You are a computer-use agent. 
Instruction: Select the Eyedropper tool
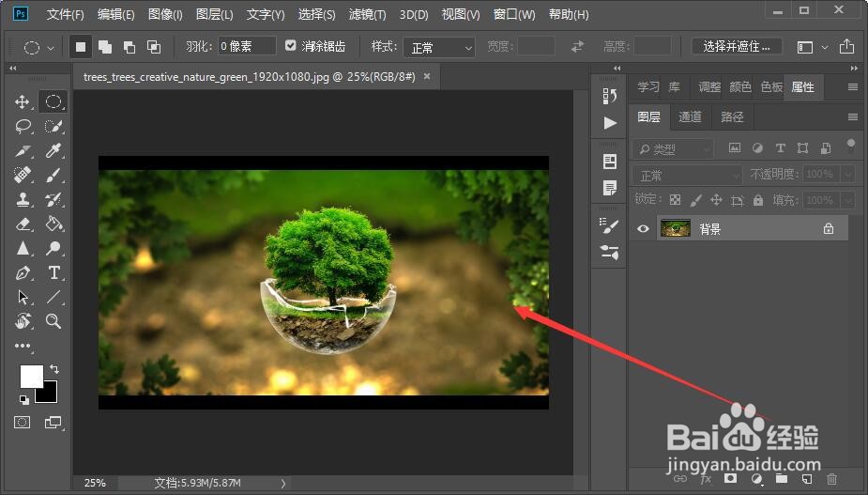[53, 150]
